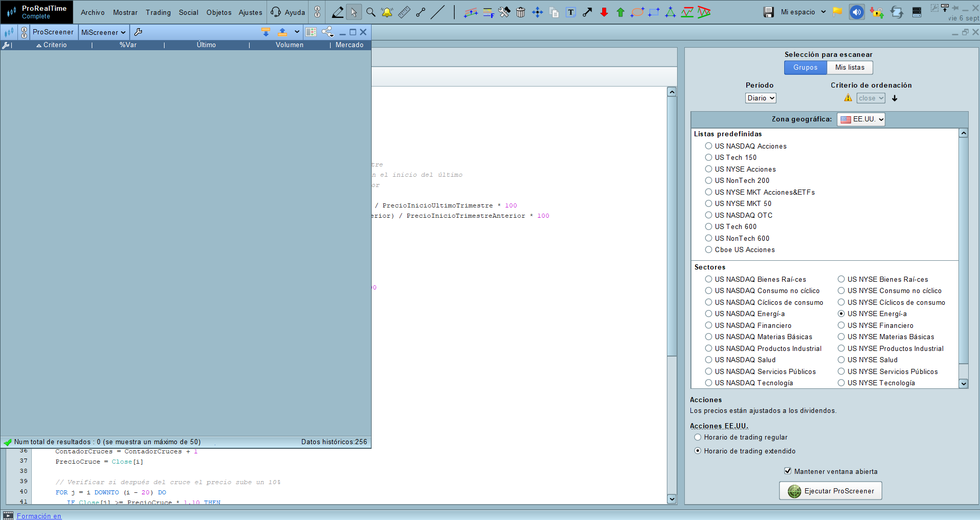Click the floppy disk save icon

[x=768, y=12]
